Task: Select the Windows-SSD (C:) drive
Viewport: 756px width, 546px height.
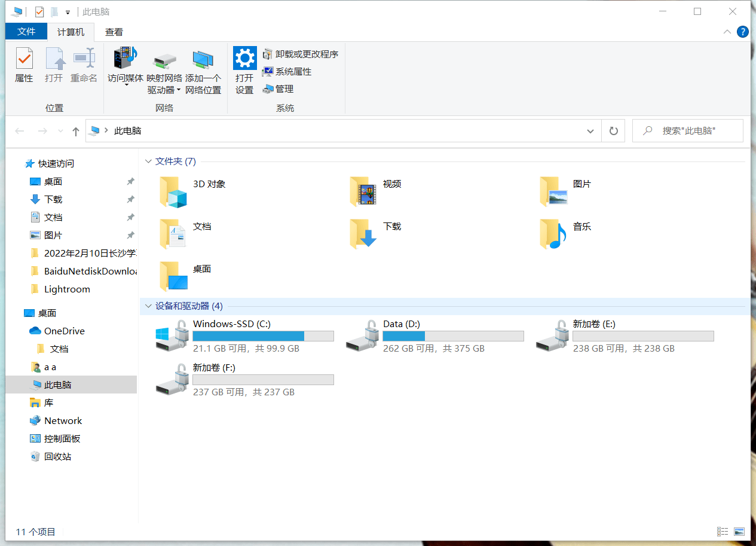Action: tap(232, 324)
